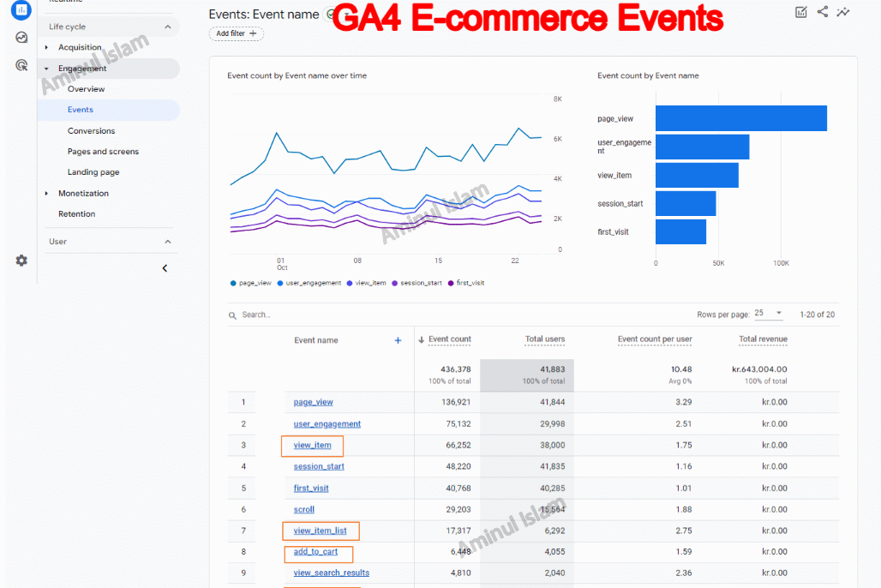The height and width of the screenshot is (588, 881).
Task: Toggle view_item series in chart legend
Action: 366,283
